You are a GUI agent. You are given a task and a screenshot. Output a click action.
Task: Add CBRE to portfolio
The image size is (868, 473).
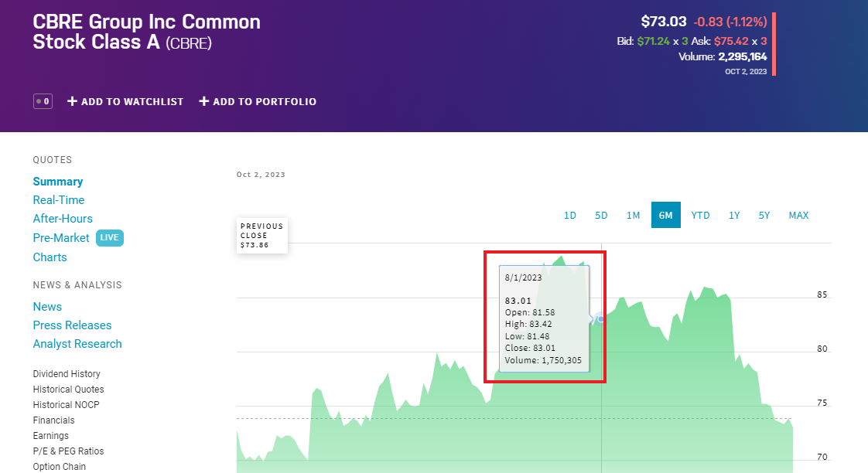[x=258, y=101]
